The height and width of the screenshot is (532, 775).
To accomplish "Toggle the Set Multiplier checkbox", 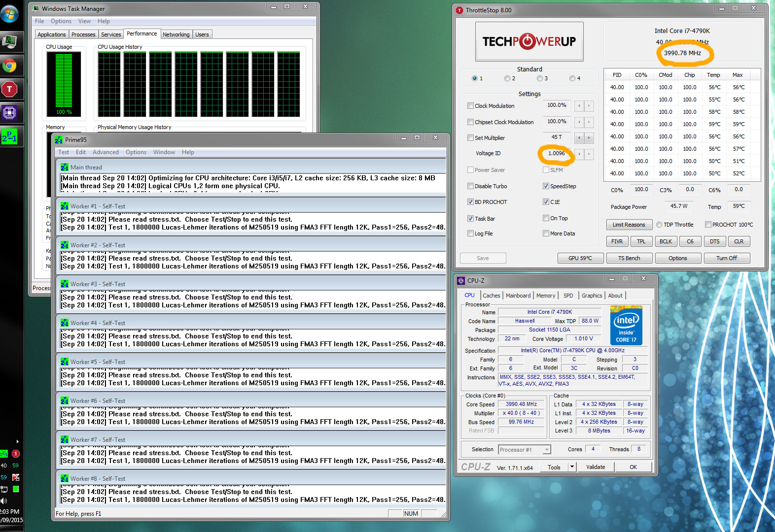I will [471, 138].
